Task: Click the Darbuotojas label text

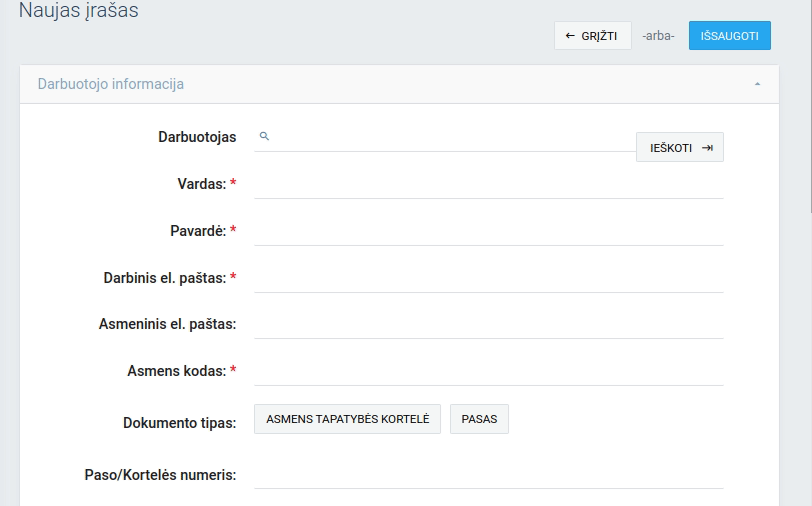Action: click(x=197, y=137)
